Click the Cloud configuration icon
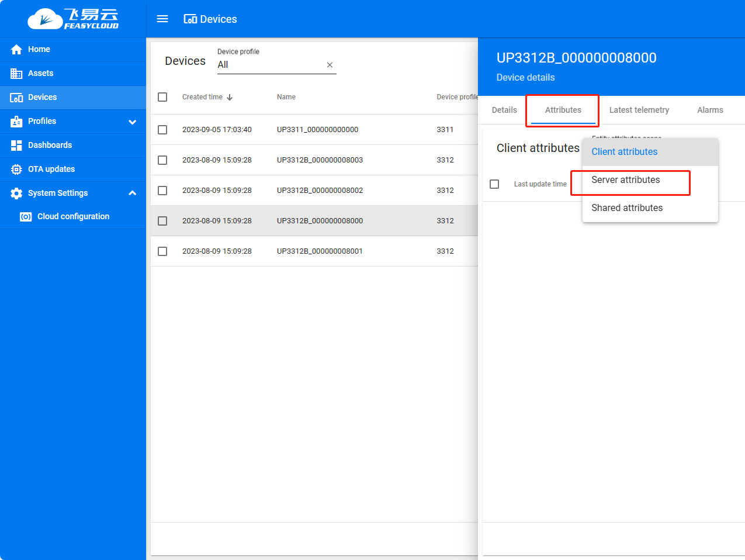This screenshot has height=560, width=745. click(x=26, y=217)
